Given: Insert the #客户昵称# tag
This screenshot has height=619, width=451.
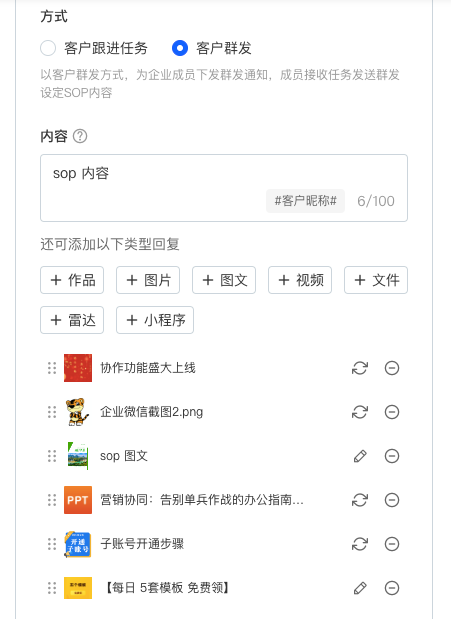Looking at the screenshot, I should tap(305, 201).
